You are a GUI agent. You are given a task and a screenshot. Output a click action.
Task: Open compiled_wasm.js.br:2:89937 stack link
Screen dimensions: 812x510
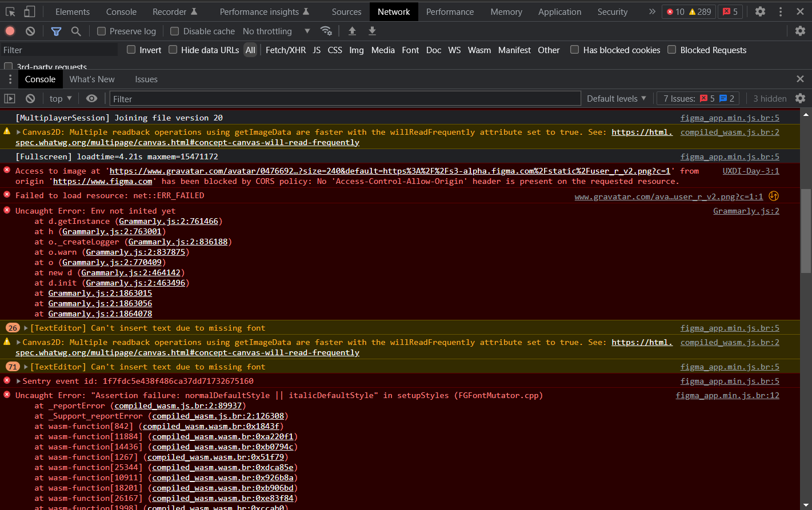[178, 405]
